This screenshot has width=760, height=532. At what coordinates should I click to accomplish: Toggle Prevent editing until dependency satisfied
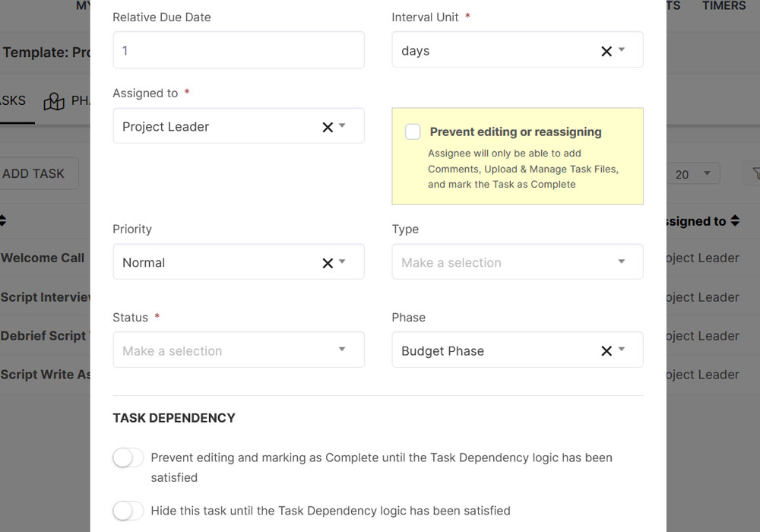click(x=128, y=458)
